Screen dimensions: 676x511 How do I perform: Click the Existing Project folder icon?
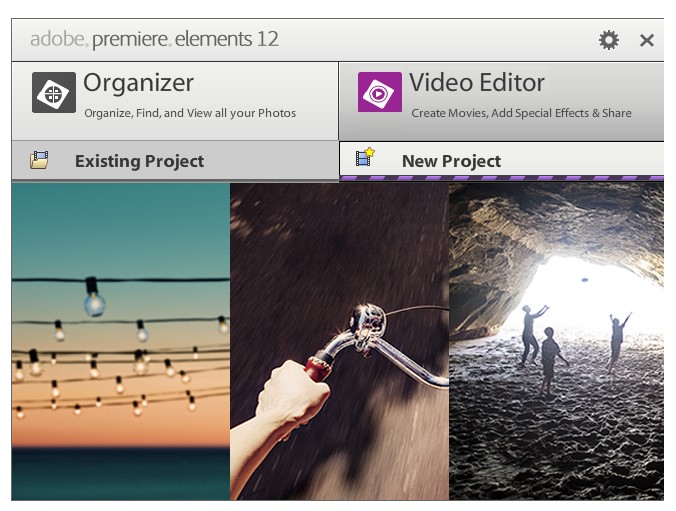tap(39, 160)
